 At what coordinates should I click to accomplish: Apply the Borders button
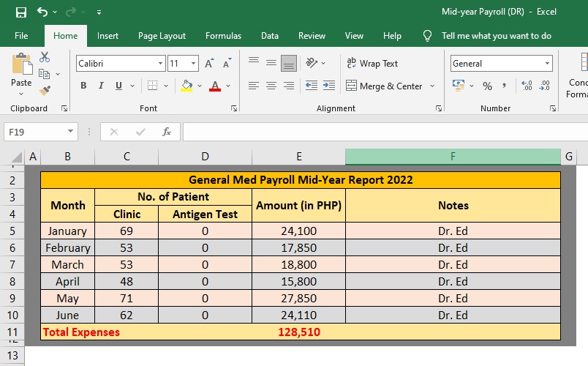(x=152, y=86)
